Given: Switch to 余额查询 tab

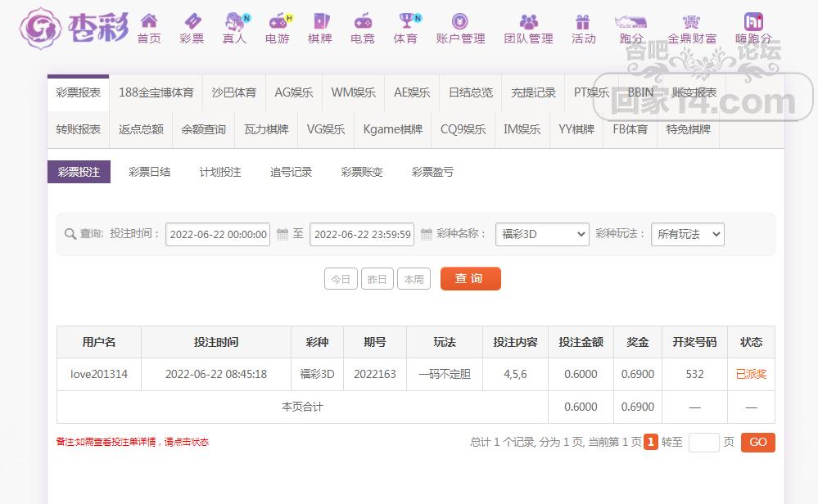Looking at the screenshot, I should pyautogui.click(x=203, y=129).
